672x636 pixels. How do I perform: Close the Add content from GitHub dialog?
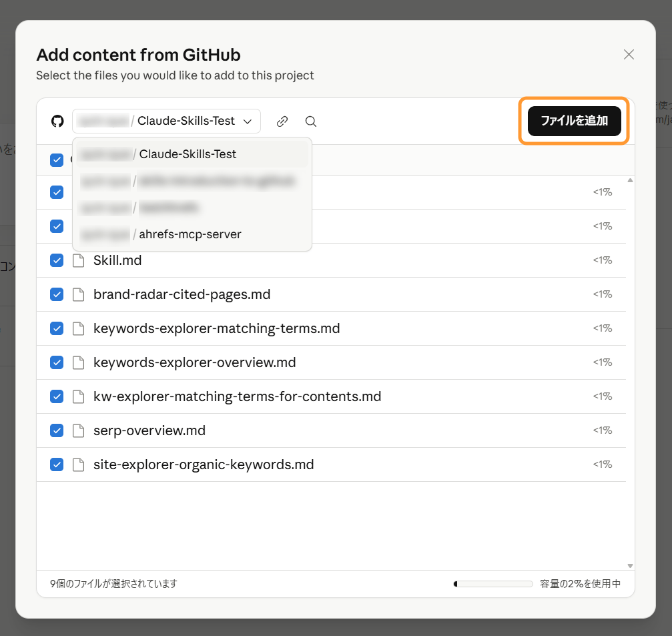point(629,55)
